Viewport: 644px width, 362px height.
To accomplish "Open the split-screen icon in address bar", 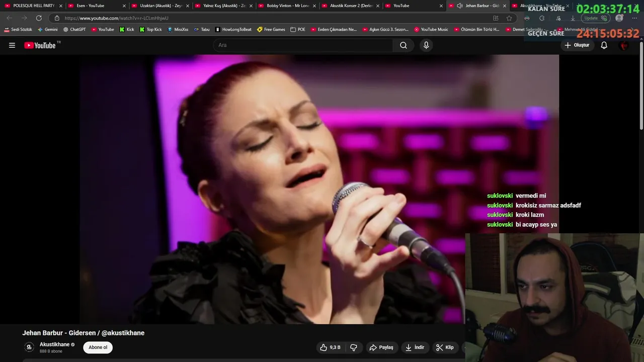I will [x=496, y=18].
